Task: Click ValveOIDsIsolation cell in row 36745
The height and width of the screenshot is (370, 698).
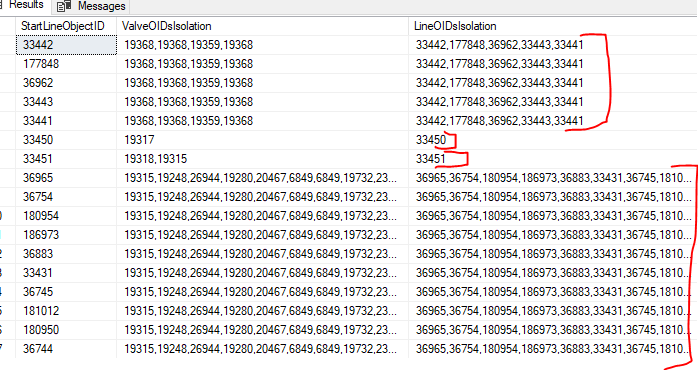Action: point(263,292)
